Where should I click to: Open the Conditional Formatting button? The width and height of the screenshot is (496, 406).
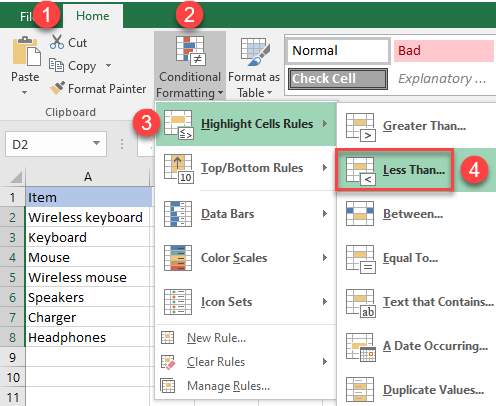coord(190,66)
